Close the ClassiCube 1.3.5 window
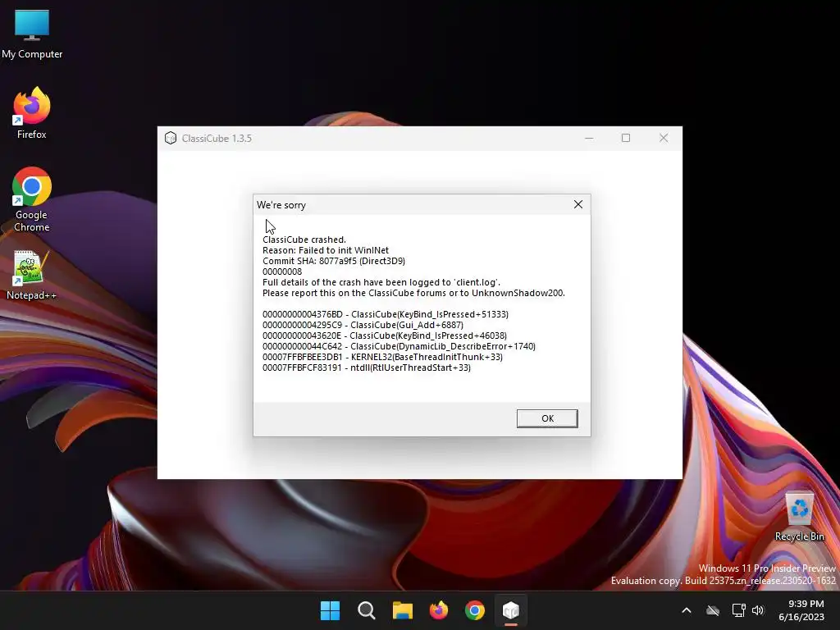This screenshot has height=630, width=840. 663,138
